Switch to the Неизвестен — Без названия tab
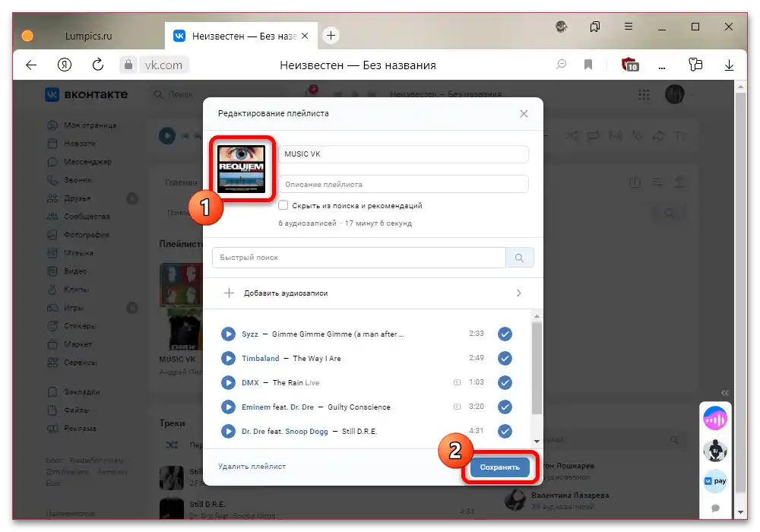The width and height of the screenshot is (760, 532). (x=241, y=36)
